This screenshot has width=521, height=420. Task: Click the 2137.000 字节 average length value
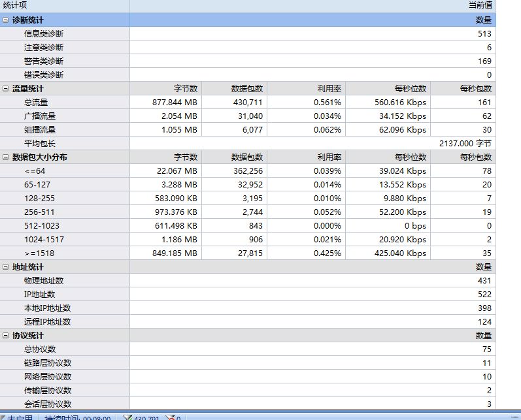coord(465,144)
